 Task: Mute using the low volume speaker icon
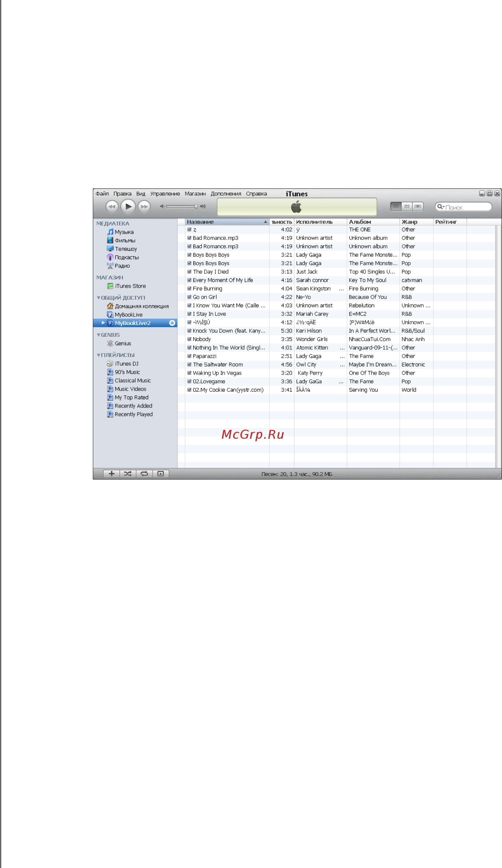click(162, 207)
